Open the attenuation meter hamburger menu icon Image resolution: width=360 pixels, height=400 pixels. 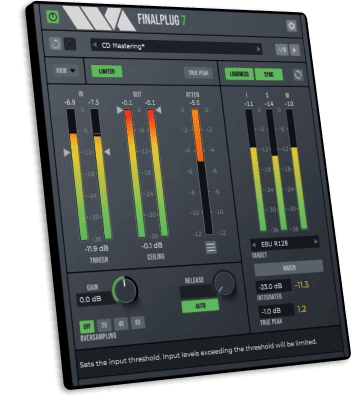tap(211, 247)
